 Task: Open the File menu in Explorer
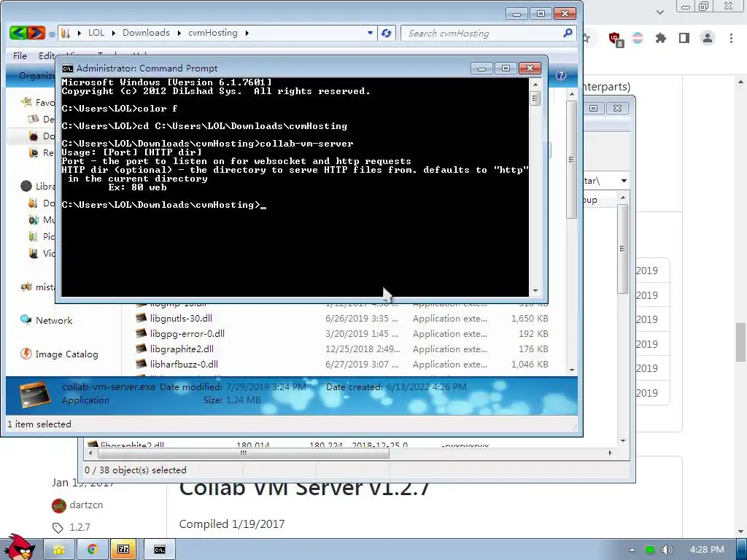(x=20, y=55)
